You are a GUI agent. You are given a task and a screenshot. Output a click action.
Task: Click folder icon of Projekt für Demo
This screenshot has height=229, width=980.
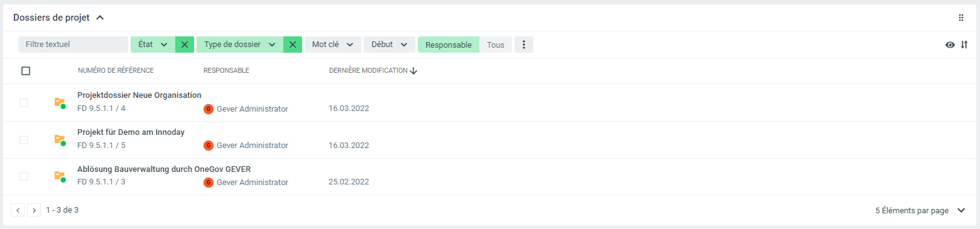[60, 139]
